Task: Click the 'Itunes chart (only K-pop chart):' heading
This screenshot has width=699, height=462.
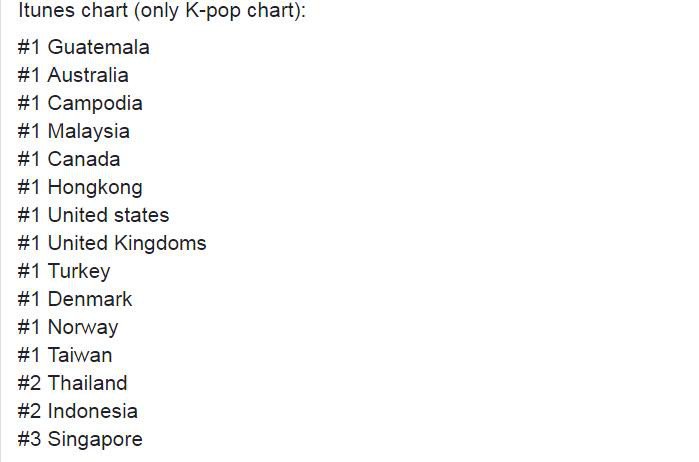Action: click(162, 10)
